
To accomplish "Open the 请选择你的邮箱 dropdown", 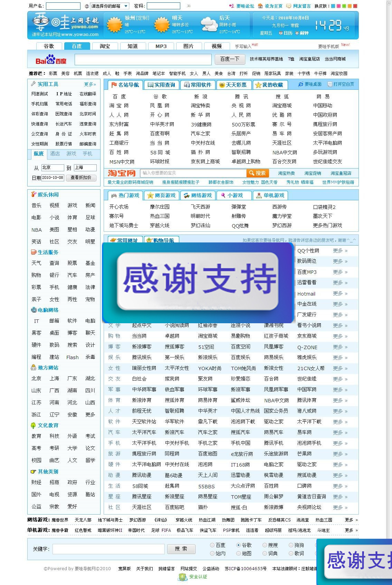I will [x=109, y=6].
